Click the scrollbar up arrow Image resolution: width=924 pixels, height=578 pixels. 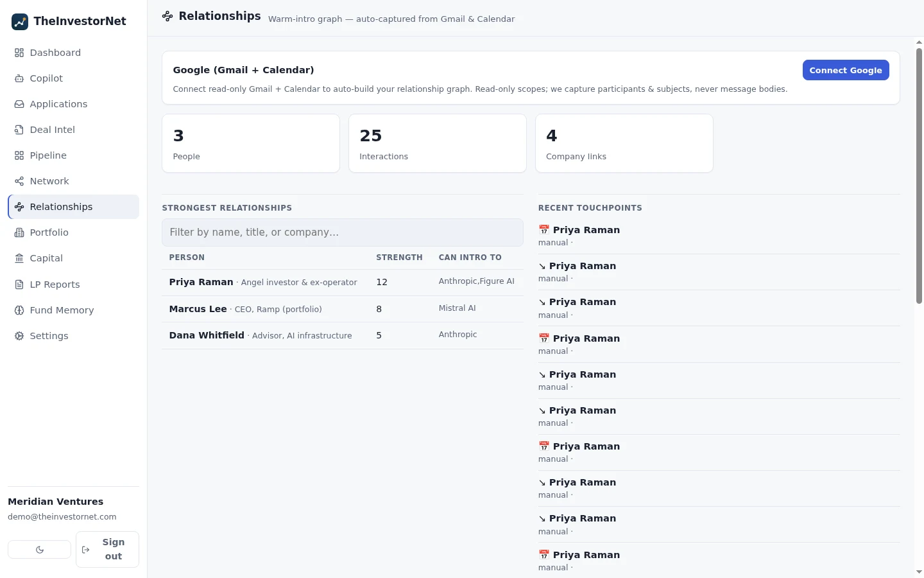tap(919, 42)
